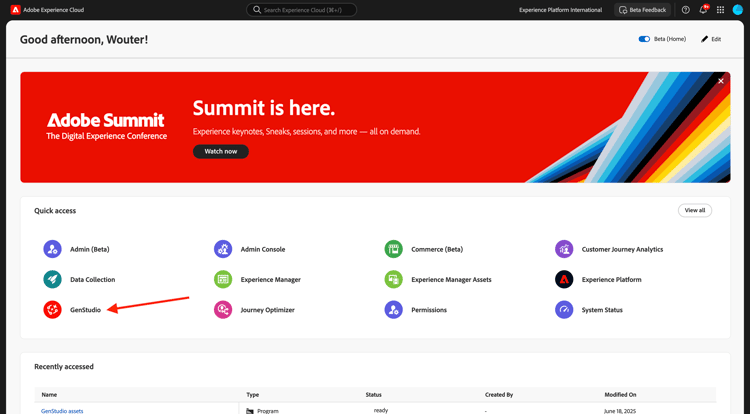This screenshot has height=414, width=750.
Task: Open the user profile avatar
Action: 738,10
